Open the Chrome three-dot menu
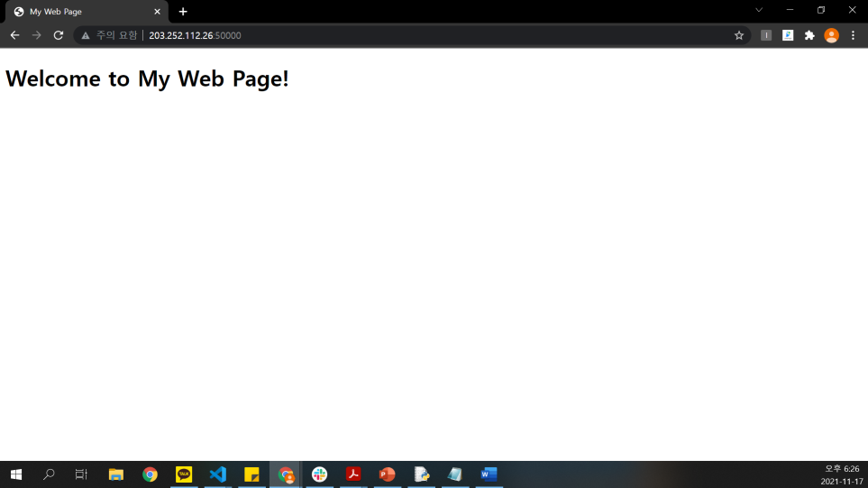The width and height of the screenshot is (868, 488). [853, 35]
